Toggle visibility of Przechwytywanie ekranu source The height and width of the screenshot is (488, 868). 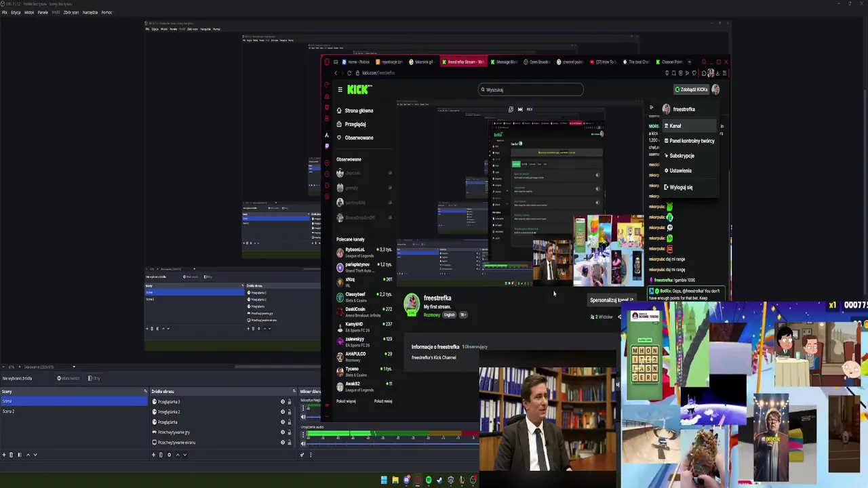pos(283,443)
